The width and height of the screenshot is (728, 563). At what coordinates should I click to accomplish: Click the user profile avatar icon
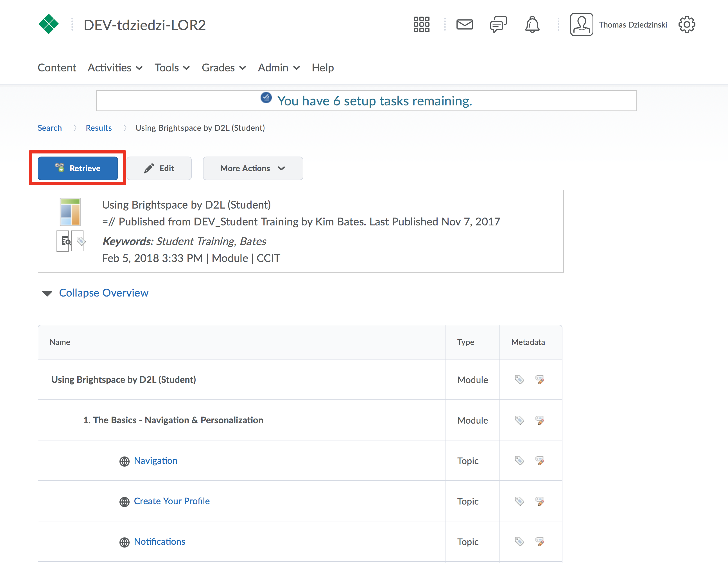coord(581,24)
